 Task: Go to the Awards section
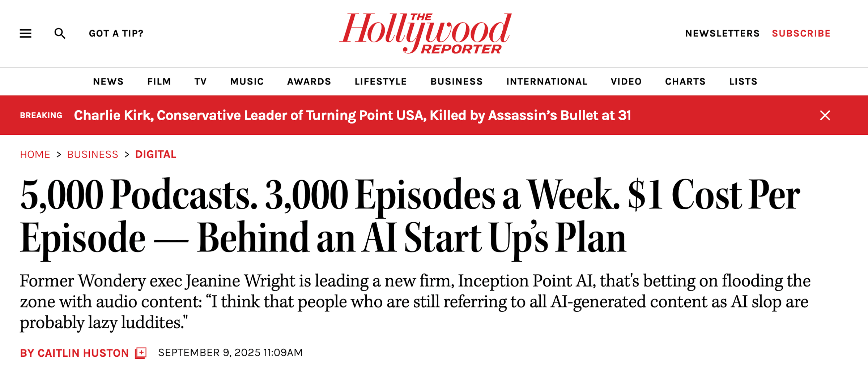point(309,82)
